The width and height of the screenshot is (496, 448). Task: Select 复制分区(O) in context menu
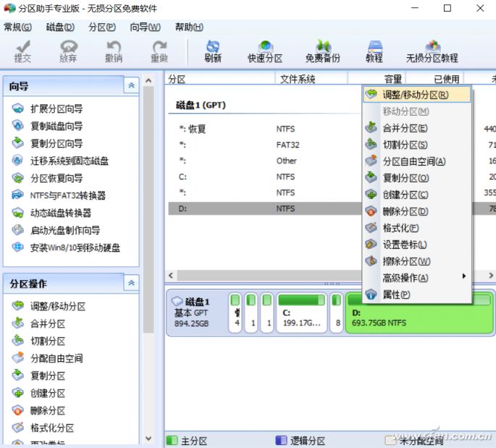click(x=416, y=178)
